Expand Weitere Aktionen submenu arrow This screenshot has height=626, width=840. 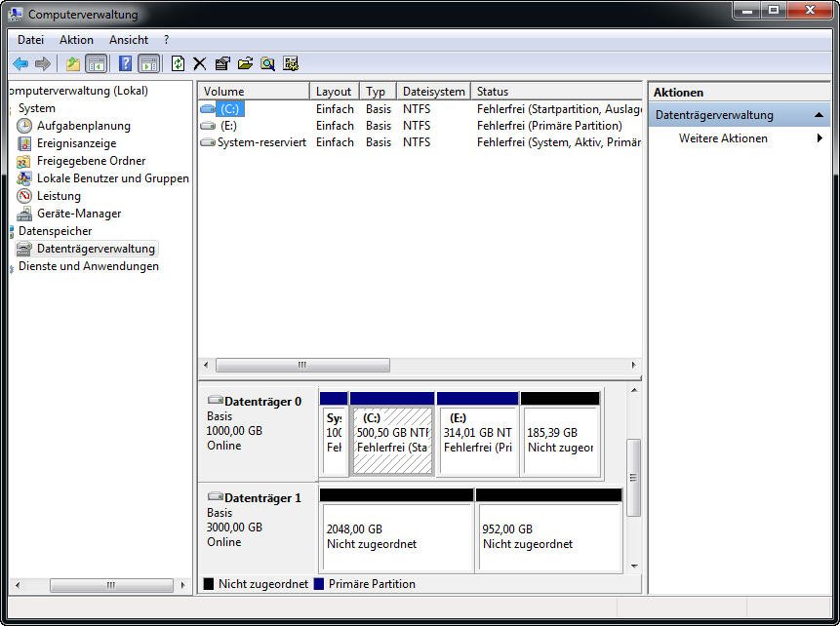pyautogui.click(x=820, y=138)
